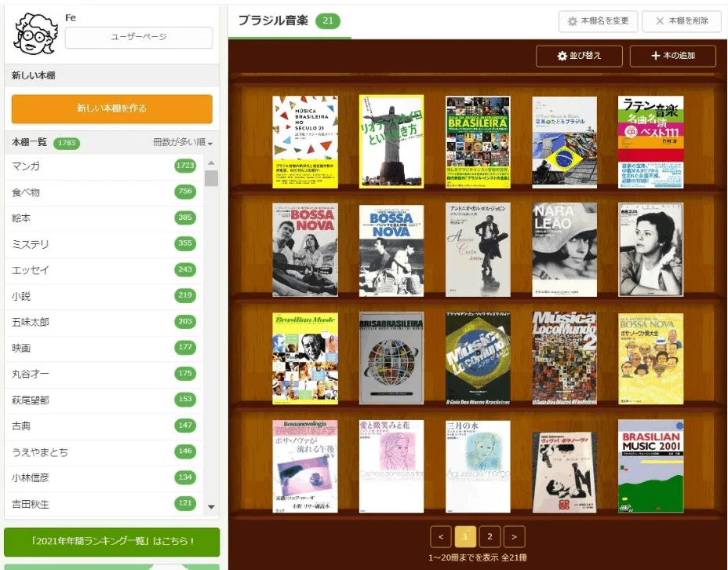Open Música Brasileira no Século 21 book
The height and width of the screenshot is (570, 728).
coord(305,142)
